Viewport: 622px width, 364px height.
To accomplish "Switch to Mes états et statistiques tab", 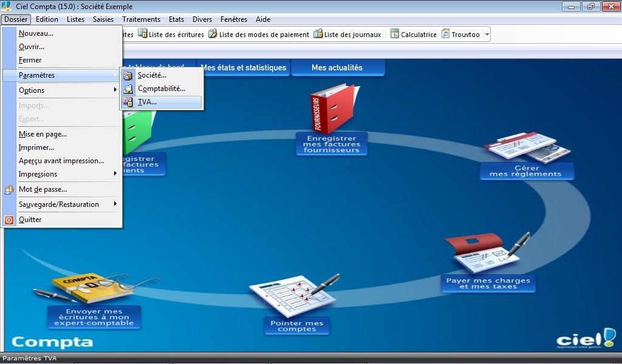I will 244,67.
